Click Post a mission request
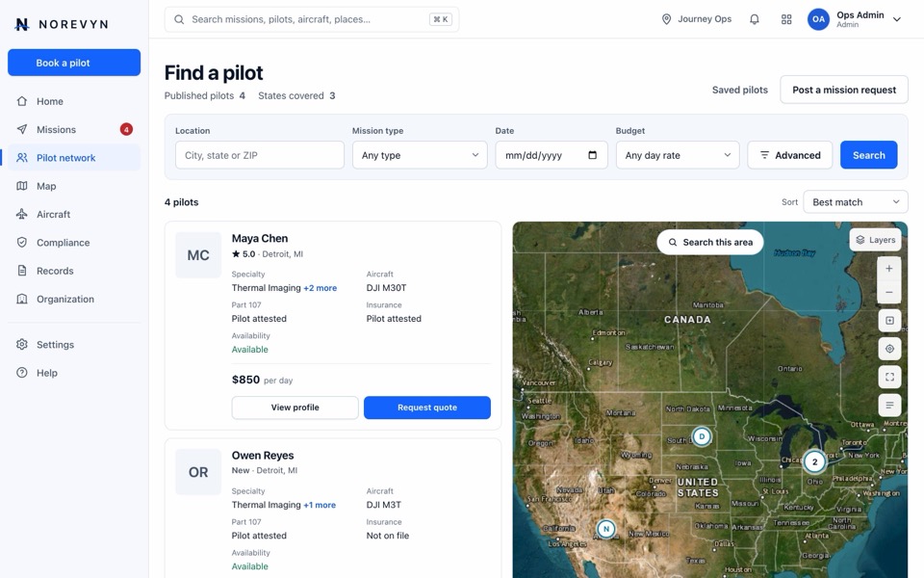Screen dimensions: 924x578 [x=844, y=90]
